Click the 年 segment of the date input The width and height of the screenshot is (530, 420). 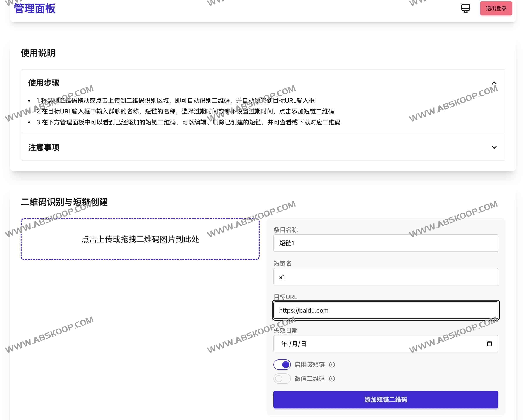pyautogui.click(x=284, y=344)
